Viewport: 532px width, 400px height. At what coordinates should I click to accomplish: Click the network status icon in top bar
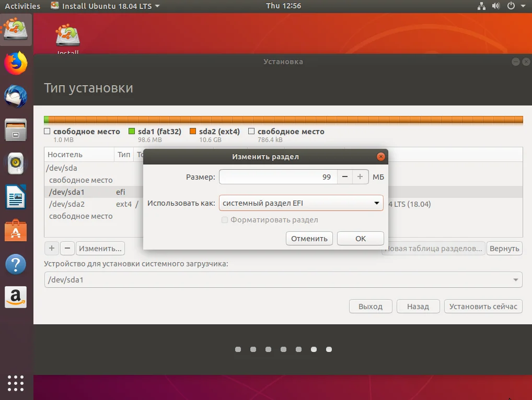(481, 6)
